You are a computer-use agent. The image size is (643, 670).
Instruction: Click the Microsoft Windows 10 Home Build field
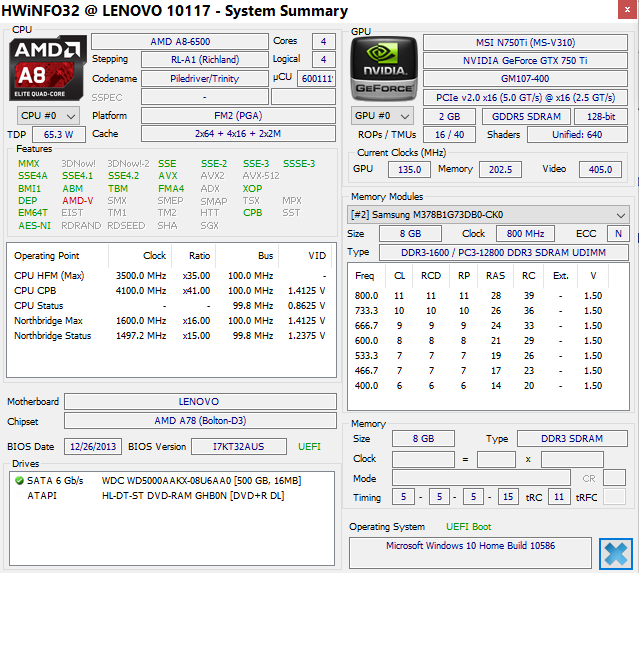point(470,553)
